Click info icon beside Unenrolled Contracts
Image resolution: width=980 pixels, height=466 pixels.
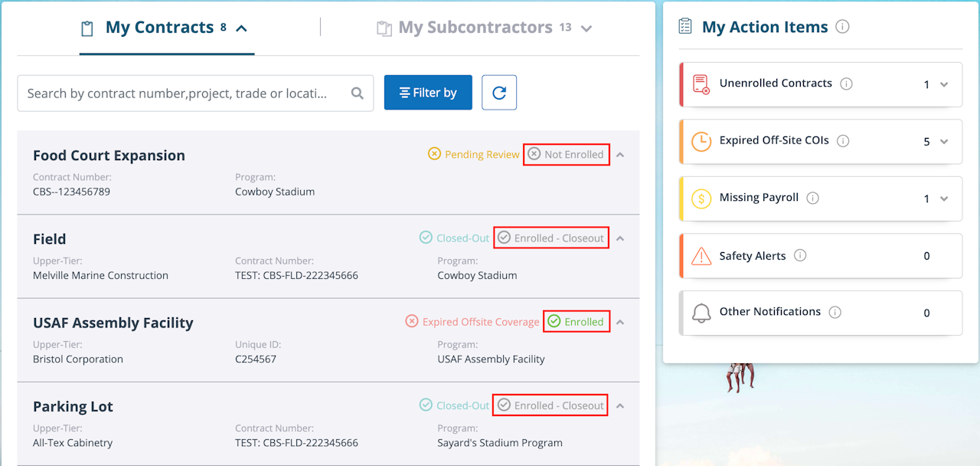[846, 84]
